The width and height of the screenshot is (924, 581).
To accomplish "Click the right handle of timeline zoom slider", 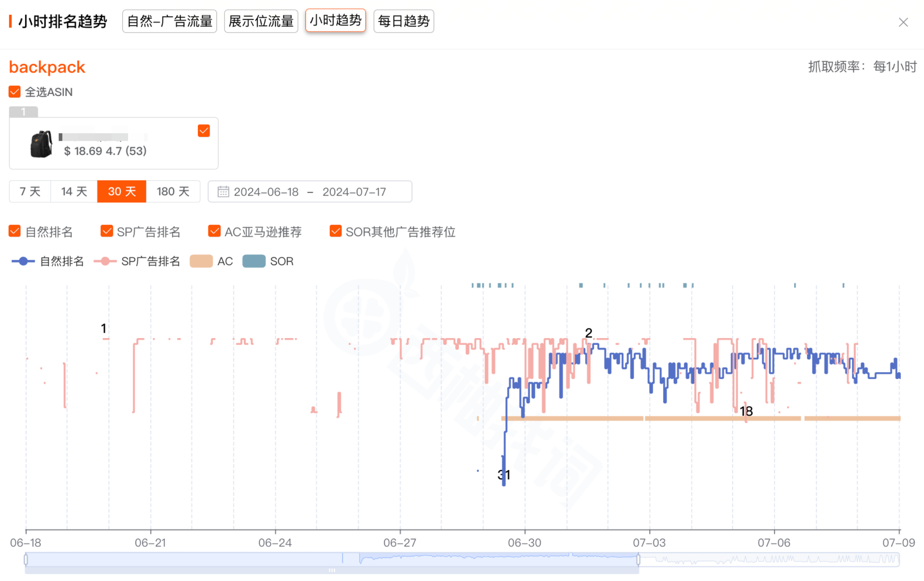I will coord(638,560).
